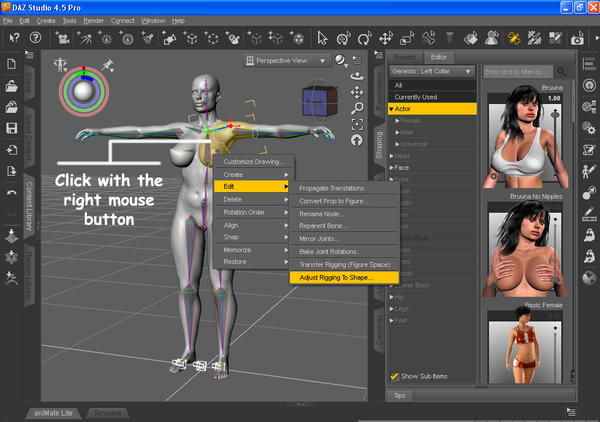This screenshot has height=422, width=600.
Task: Switch to the Presets tab
Action: coord(404,57)
